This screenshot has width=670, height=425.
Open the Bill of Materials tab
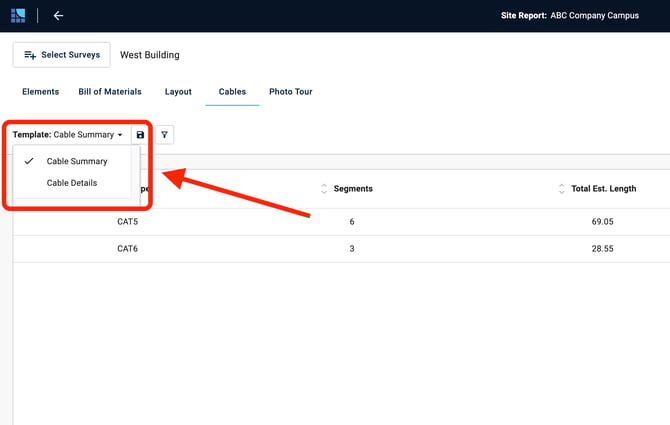click(110, 92)
